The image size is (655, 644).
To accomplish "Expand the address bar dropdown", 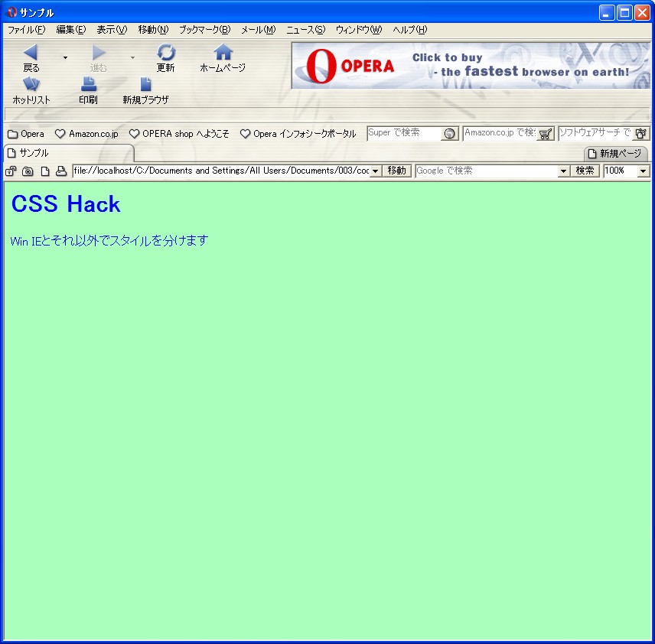I will point(376,171).
